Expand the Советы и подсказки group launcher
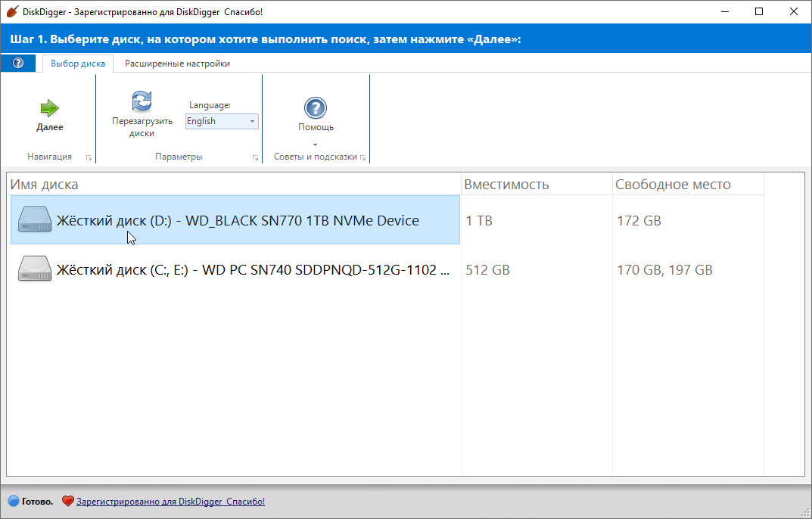812x519 pixels. [x=363, y=157]
